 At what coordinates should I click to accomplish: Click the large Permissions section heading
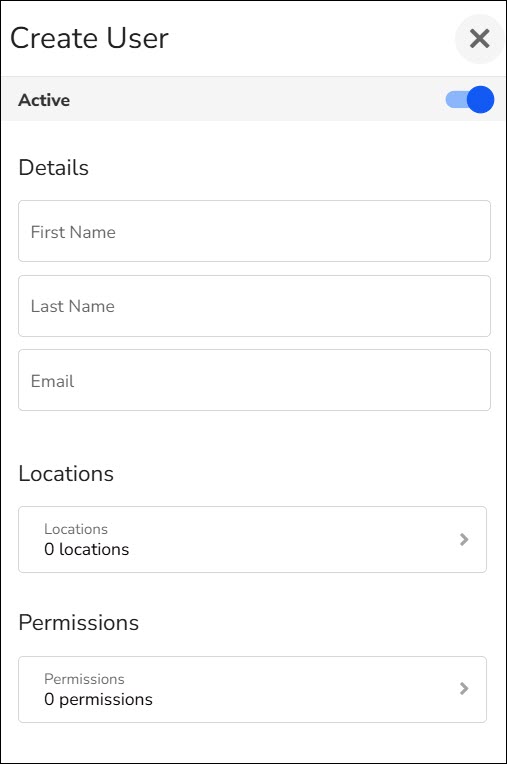79,623
